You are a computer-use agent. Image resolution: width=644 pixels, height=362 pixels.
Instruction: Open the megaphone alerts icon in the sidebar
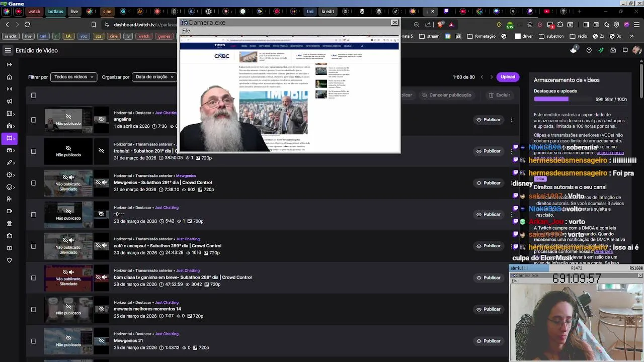click(x=9, y=101)
